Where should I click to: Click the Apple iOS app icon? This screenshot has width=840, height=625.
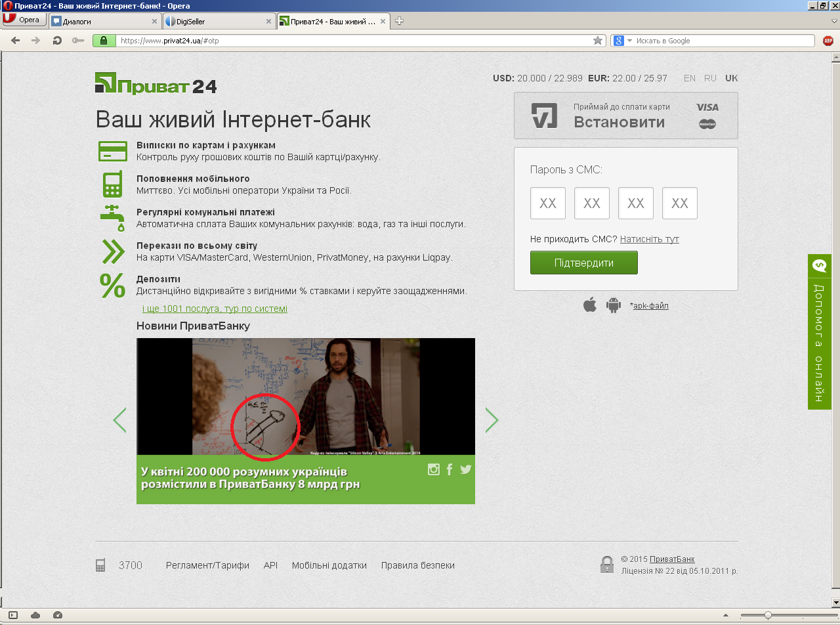pos(590,305)
